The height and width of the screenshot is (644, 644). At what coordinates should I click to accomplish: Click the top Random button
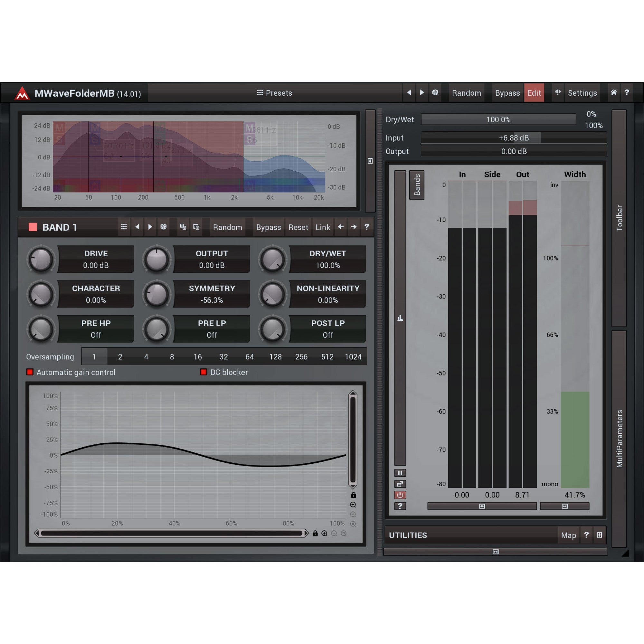tap(466, 93)
